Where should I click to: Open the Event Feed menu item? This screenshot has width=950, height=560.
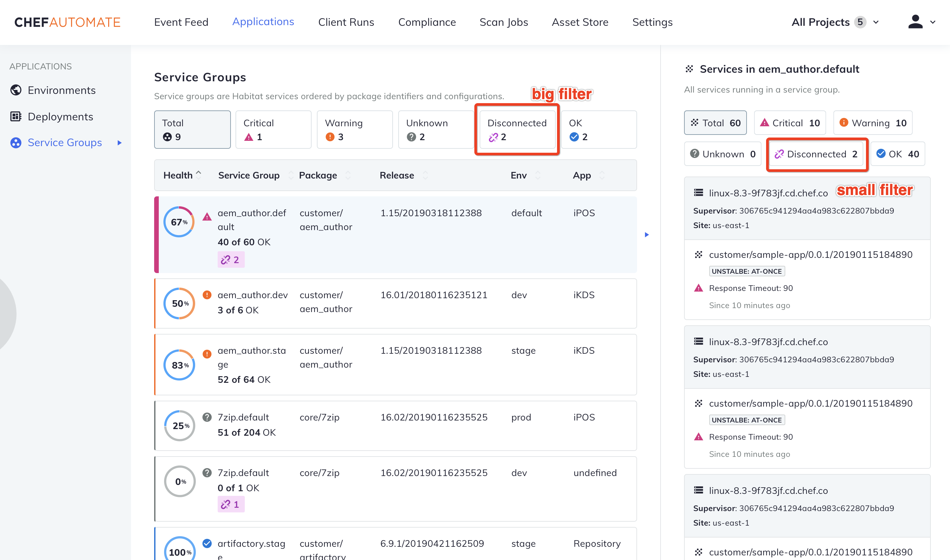click(181, 22)
